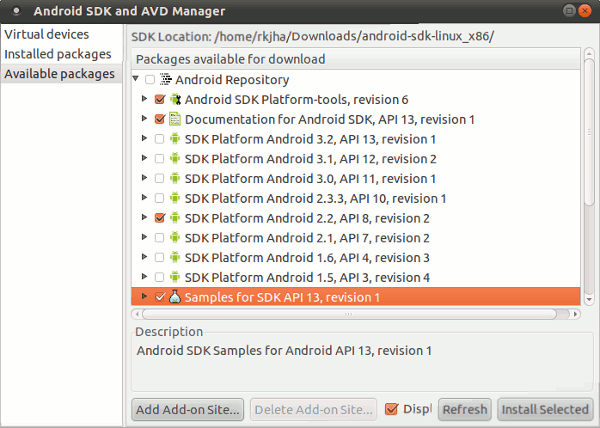Screen dimensions: 600x428
Task: Expand the SDK Platform Android 2.1 entry
Action: [146, 238]
